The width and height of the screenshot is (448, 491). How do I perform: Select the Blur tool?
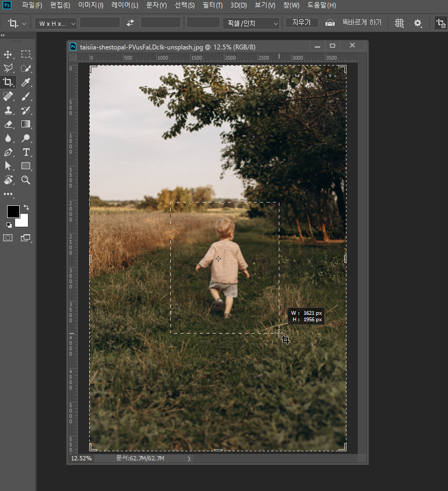click(8, 138)
